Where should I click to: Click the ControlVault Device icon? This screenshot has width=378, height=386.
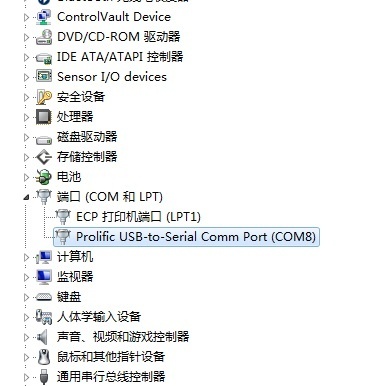pos(44,17)
